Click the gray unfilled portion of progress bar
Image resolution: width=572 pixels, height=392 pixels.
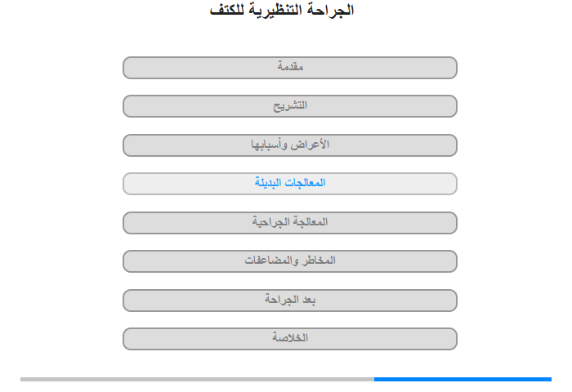point(196,379)
